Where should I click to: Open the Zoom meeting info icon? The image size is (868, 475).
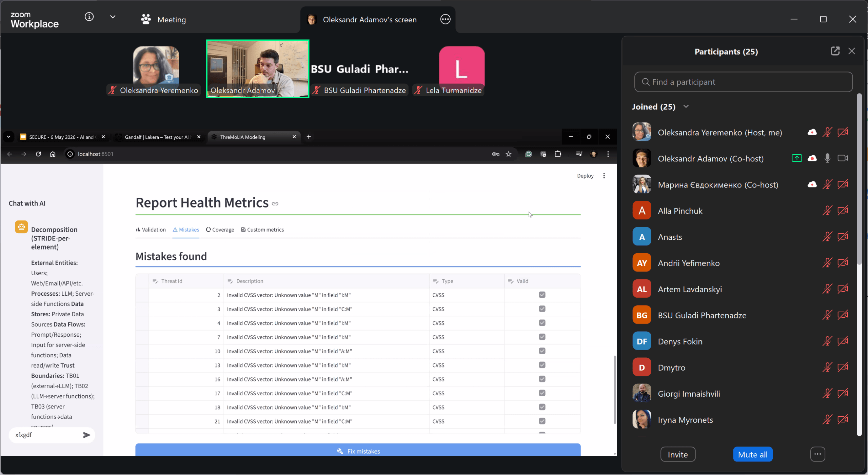pos(89,17)
